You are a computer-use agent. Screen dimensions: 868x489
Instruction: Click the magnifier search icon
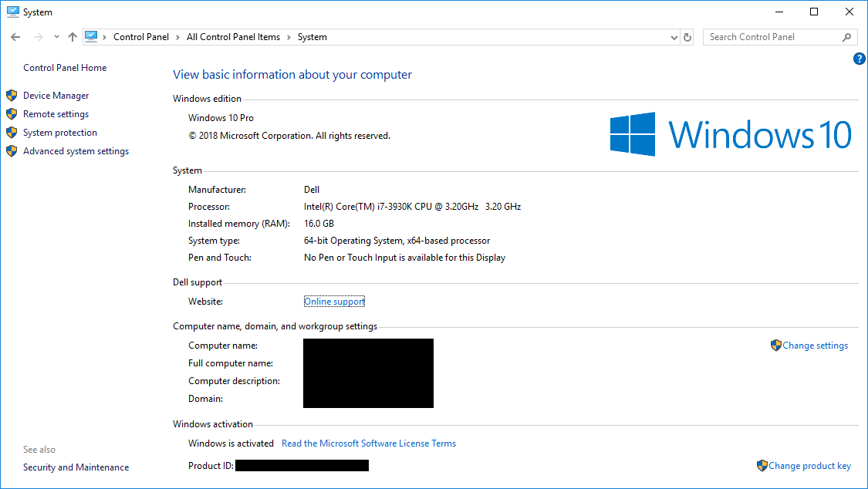846,37
